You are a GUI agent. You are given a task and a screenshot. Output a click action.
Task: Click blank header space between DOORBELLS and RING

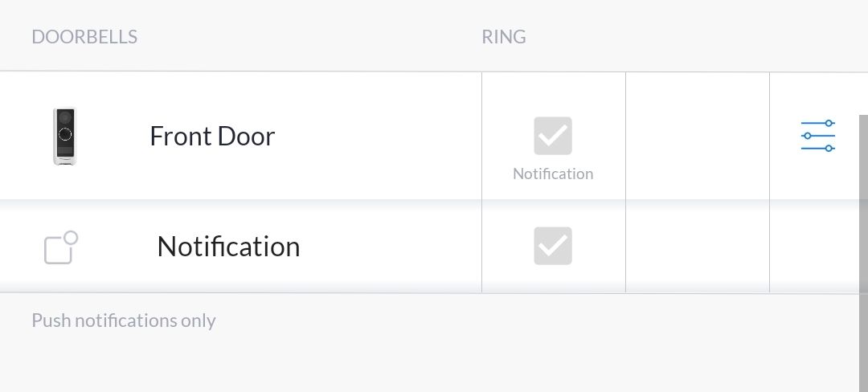coord(309,37)
